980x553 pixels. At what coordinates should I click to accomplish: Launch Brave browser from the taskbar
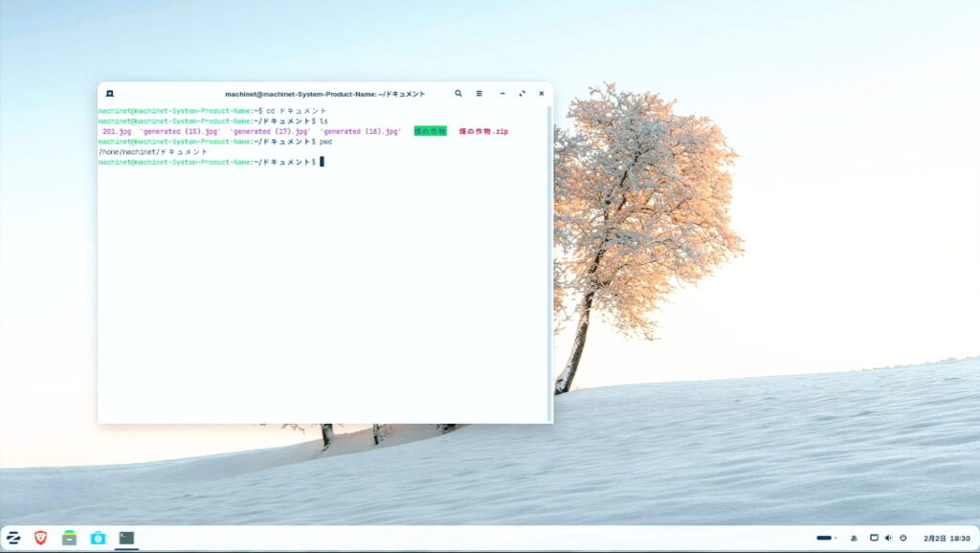point(41,538)
